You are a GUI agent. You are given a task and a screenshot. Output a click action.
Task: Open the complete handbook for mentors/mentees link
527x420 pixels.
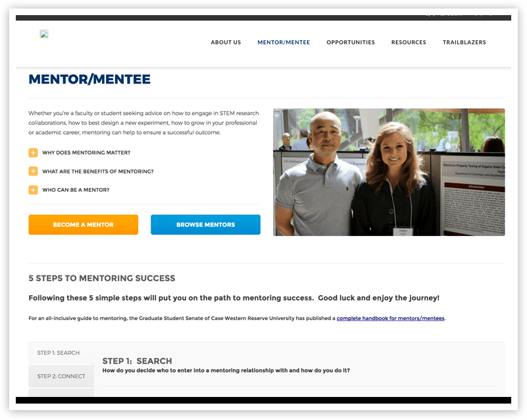(x=391, y=318)
